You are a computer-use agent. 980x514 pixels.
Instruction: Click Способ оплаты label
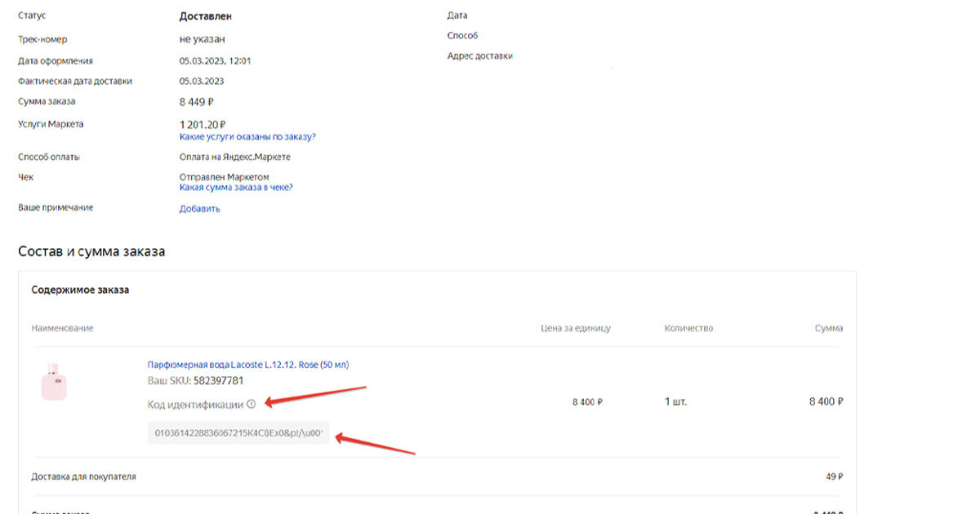[x=49, y=157]
